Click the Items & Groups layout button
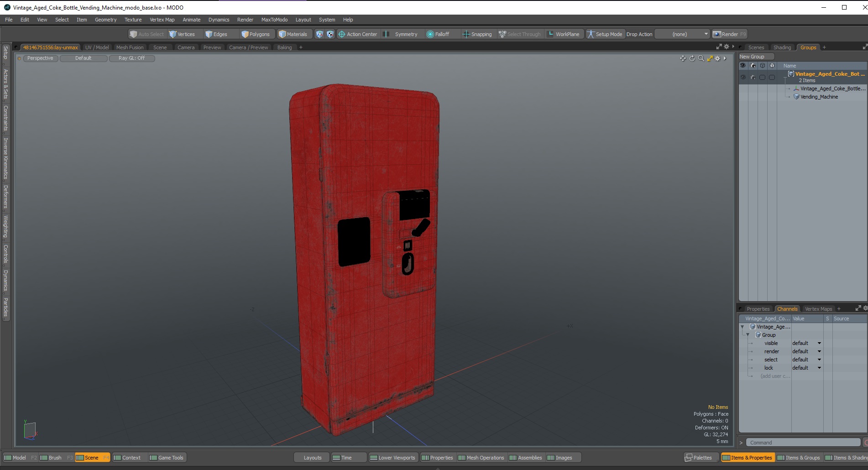This screenshot has height=470, width=868. [799, 458]
